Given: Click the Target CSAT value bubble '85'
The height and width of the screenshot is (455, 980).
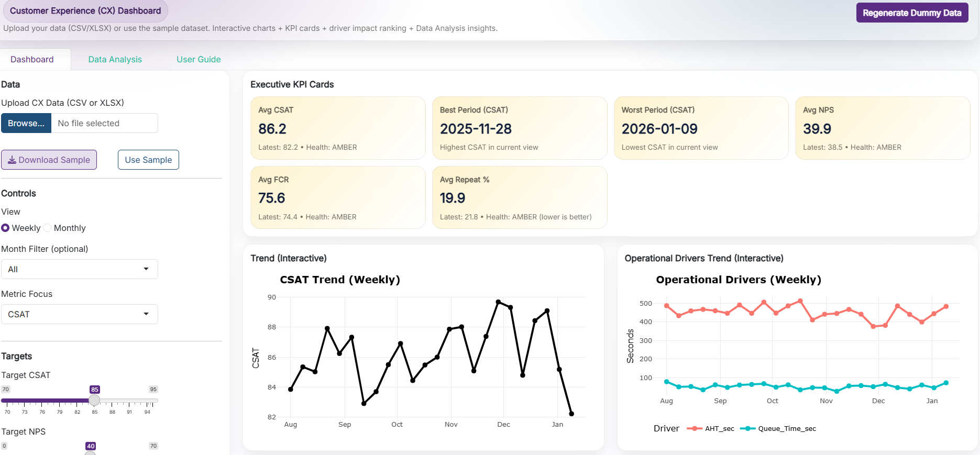Looking at the screenshot, I should (x=95, y=389).
